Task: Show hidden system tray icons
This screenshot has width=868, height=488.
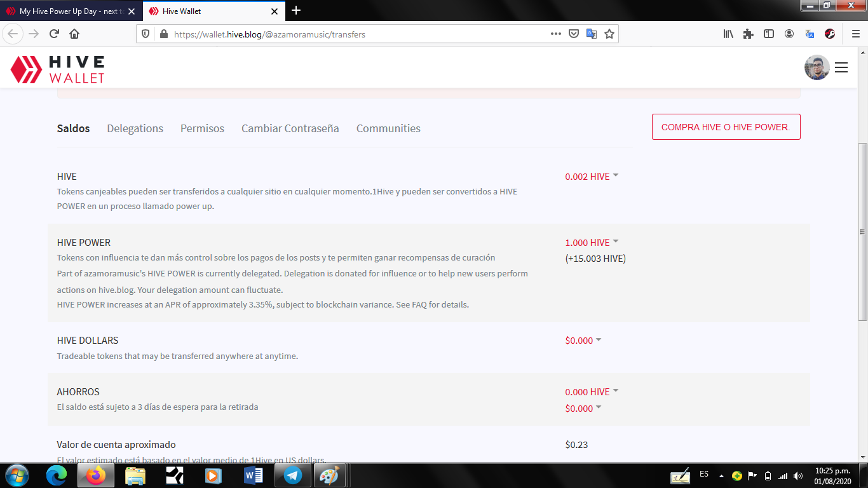Action: (721, 476)
